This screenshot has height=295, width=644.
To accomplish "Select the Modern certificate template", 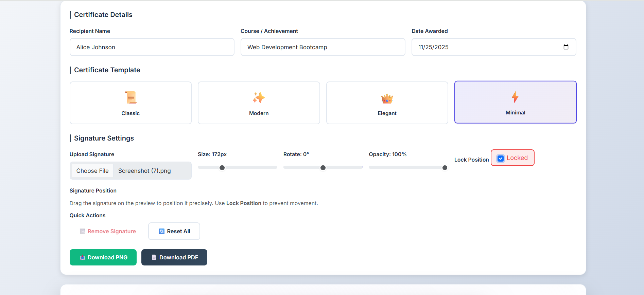I will 259,103.
